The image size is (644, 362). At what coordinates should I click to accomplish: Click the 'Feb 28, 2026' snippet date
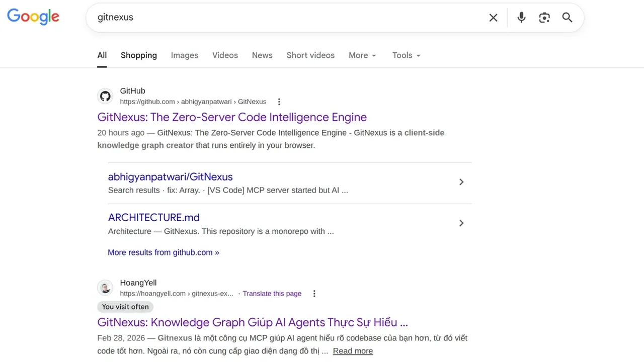(x=121, y=338)
